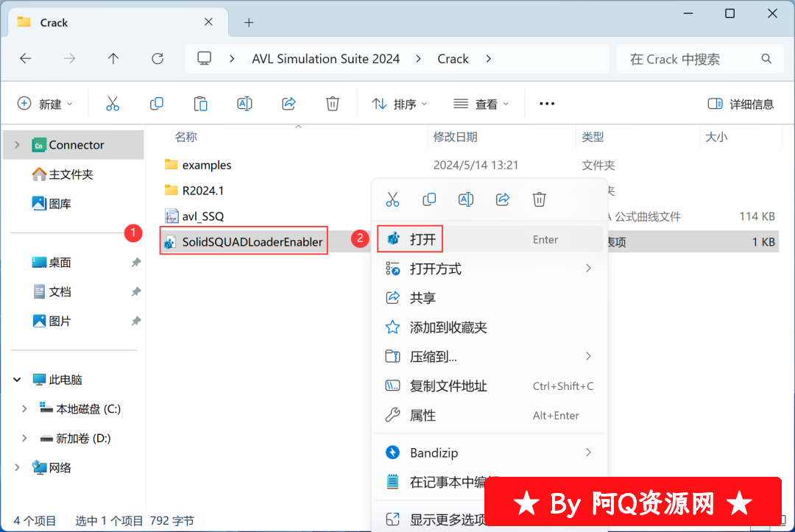The width and height of the screenshot is (795, 532).
Task: Choose 共享 in the context menu
Action: point(488,298)
